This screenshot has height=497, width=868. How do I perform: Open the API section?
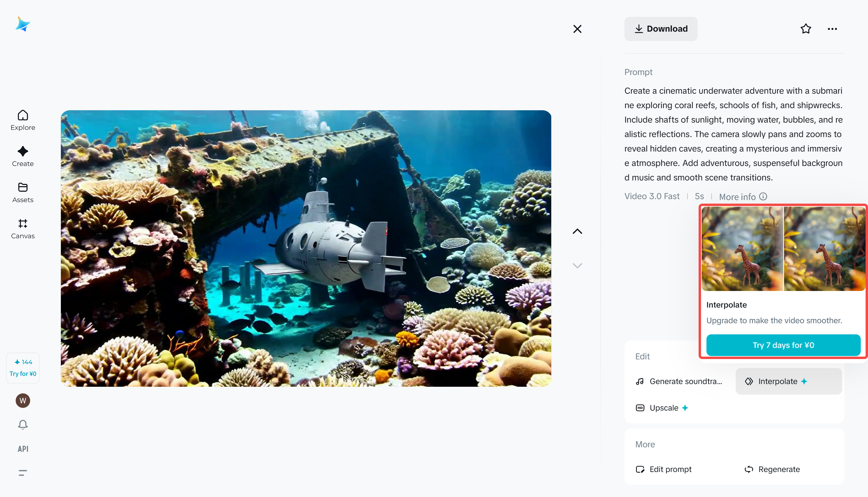pos(23,449)
